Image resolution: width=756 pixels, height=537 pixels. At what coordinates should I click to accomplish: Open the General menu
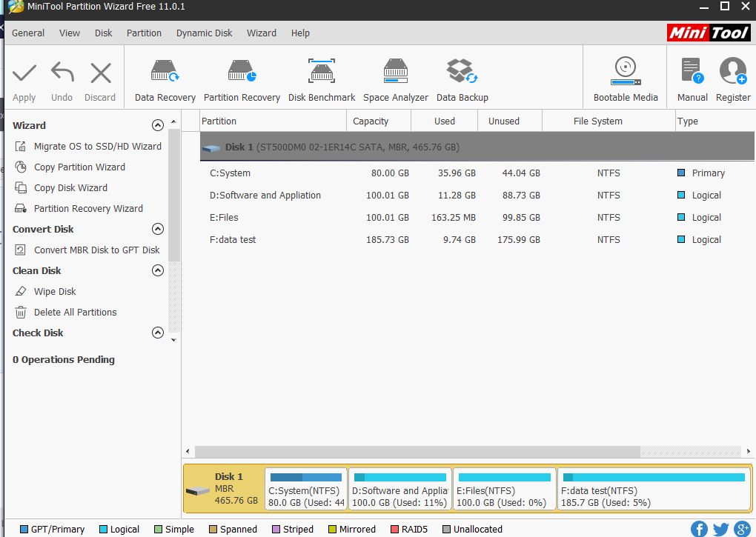coord(28,33)
